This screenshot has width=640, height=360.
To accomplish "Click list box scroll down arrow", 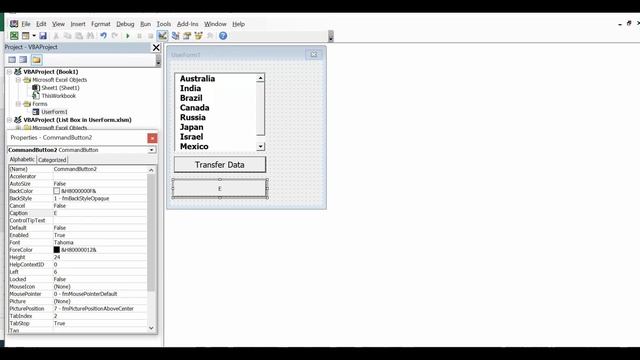I will (x=260, y=147).
